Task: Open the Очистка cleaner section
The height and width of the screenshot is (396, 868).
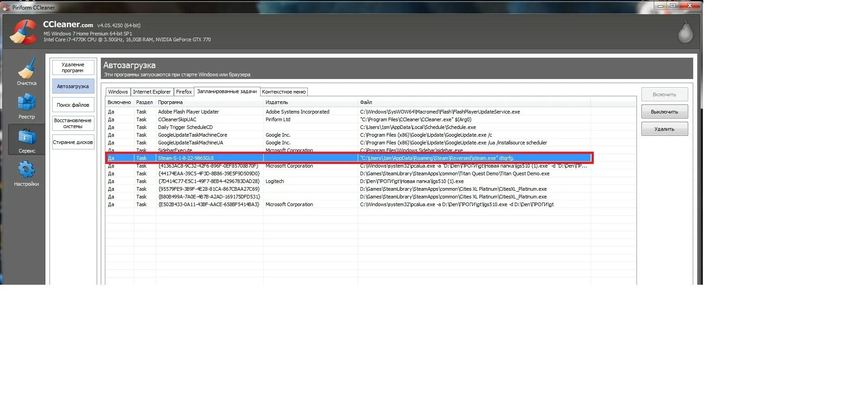Action: coord(26,71)
